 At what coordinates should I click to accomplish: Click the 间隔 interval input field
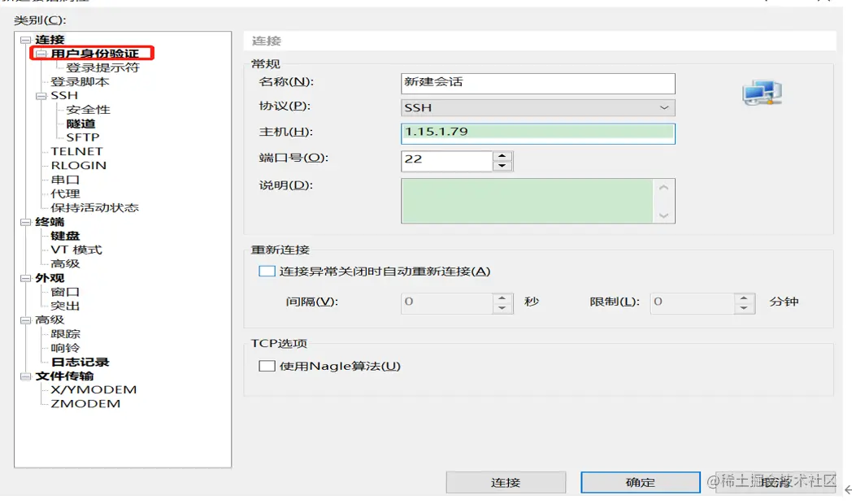tap(446, 303)
